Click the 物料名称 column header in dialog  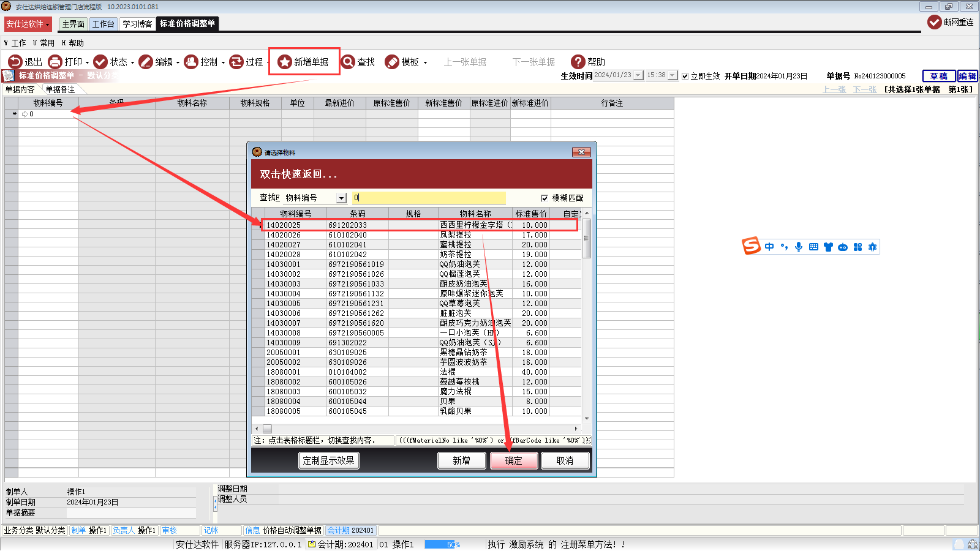pyautogui.click(x=475, y=214)
